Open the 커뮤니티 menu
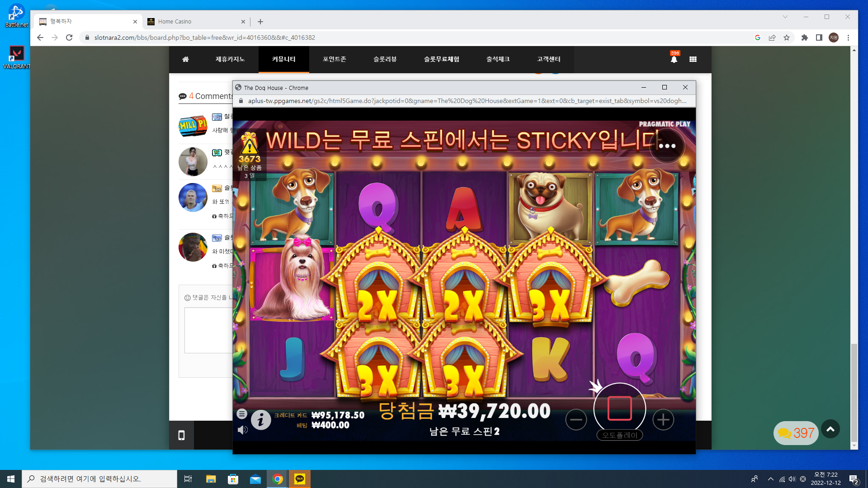The width and height of the screenshot is (868, 488). click(x=284, y=59)
